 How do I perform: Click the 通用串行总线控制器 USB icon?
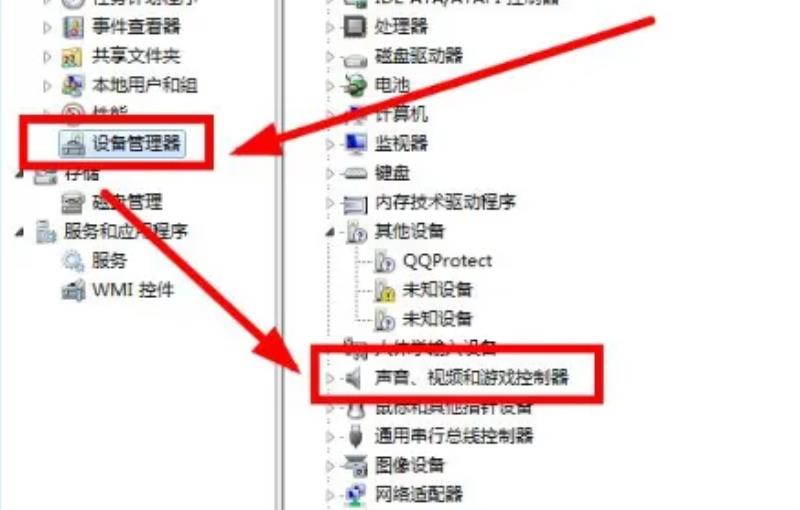tap(355, 437)
